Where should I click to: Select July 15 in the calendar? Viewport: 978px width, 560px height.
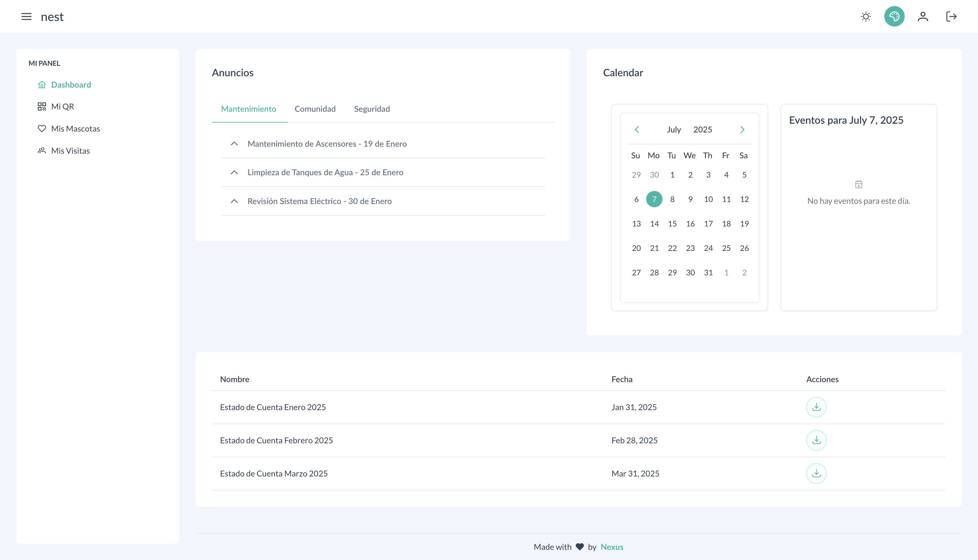pos(672,224)
